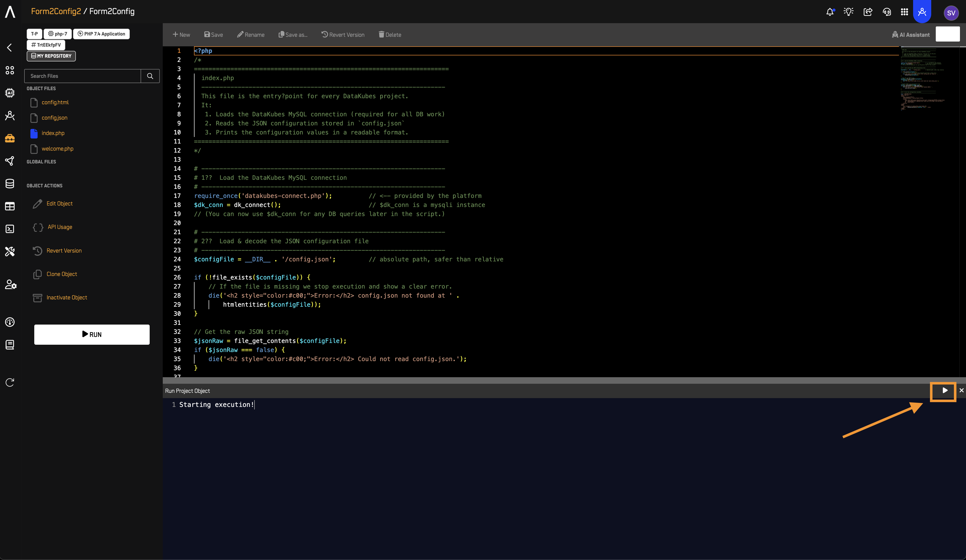Click the OBJECT FILES section header
Image resolution: width=966 pixels, height=560 pixels.
(x=41, y=88)
